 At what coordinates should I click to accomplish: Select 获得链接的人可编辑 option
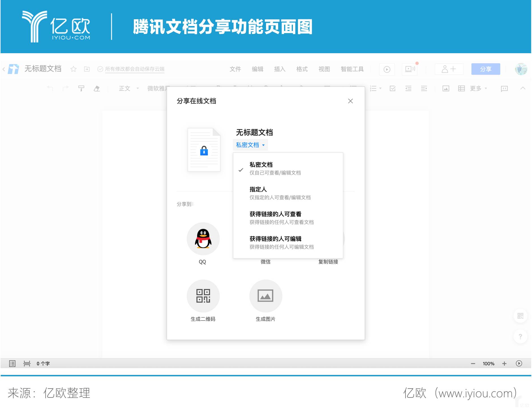point(288,242)
